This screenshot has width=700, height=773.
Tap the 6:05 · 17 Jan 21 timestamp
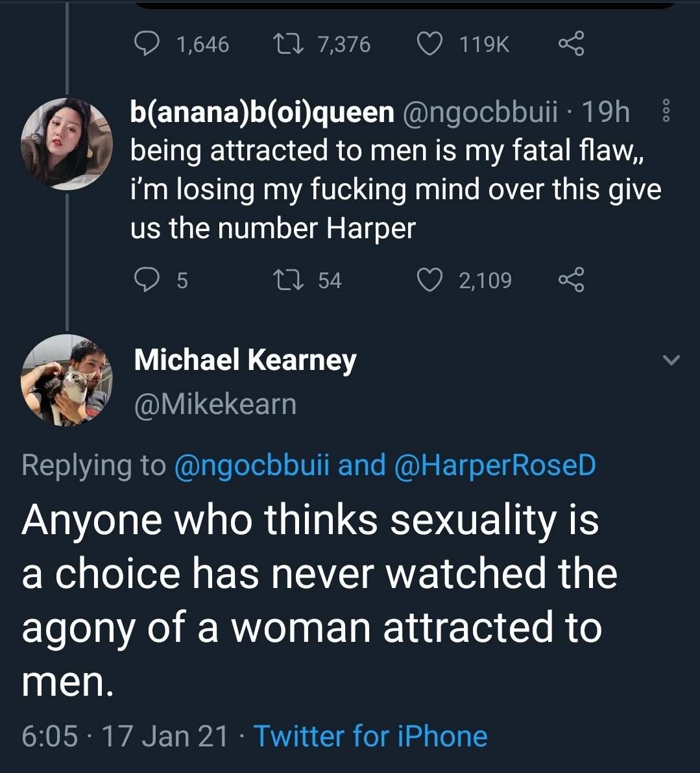(125, 736)
